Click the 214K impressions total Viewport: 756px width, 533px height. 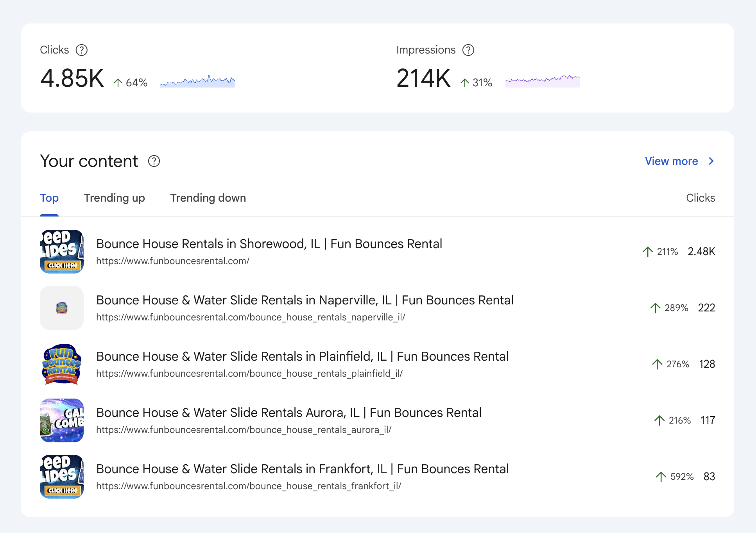(x=424, y=78)
